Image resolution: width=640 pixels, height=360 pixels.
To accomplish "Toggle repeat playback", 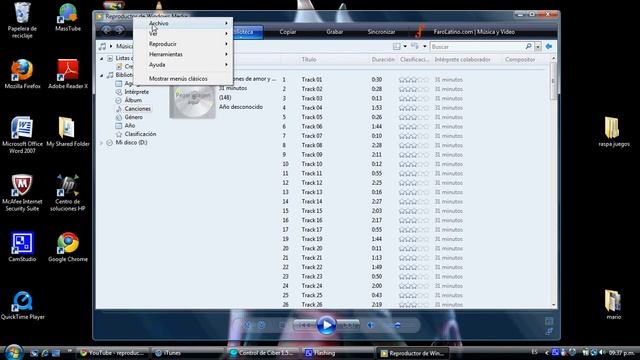I will 261,325.
